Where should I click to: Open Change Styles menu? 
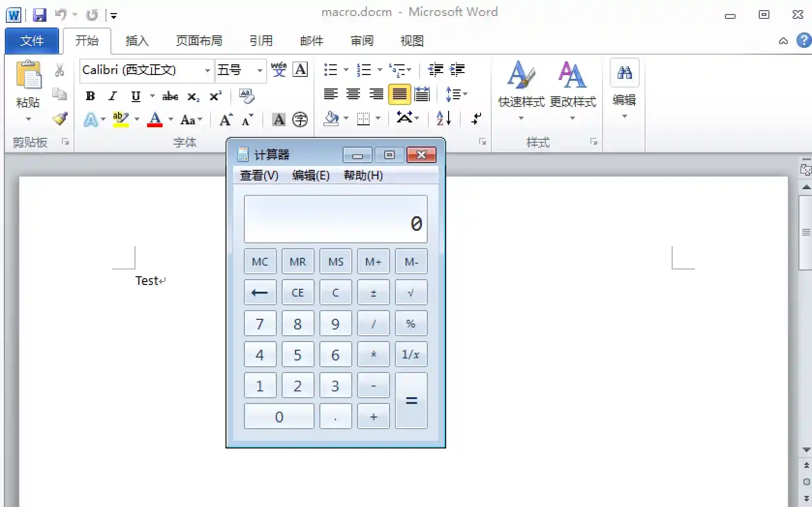tap(573, 90)
